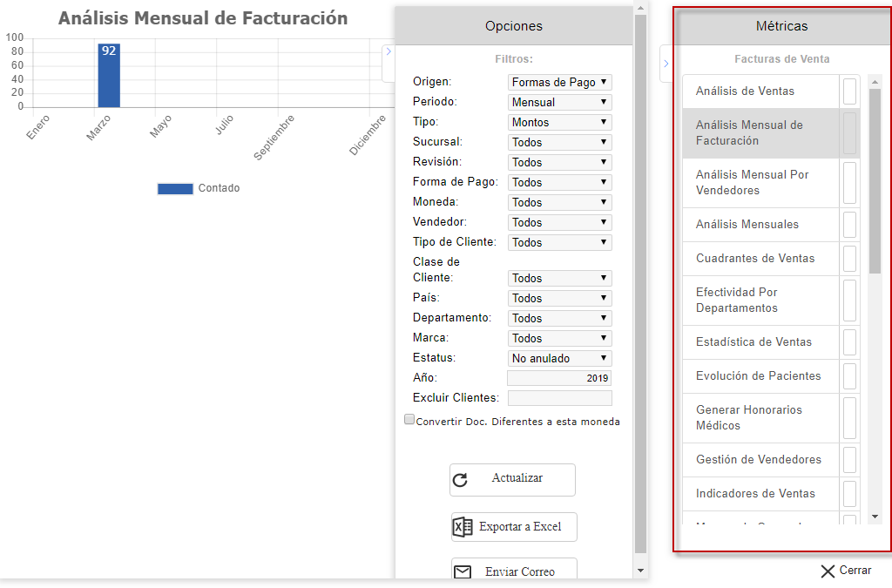Expand the Estatus dropdown showing No anulado
This screenshot has width=892, height=588.
560,358
